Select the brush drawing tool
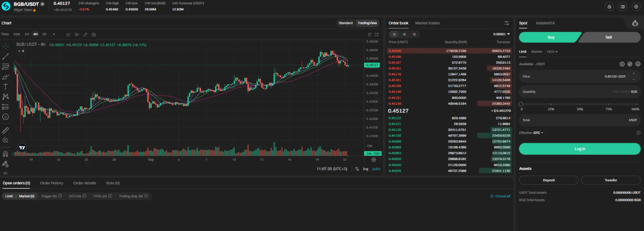Screen dimensions: 644x231 [5, 77]
